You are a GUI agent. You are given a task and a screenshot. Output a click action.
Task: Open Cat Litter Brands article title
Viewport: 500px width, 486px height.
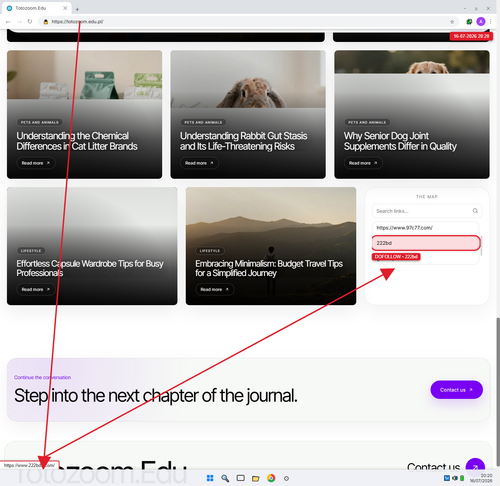tap(77, 141)
